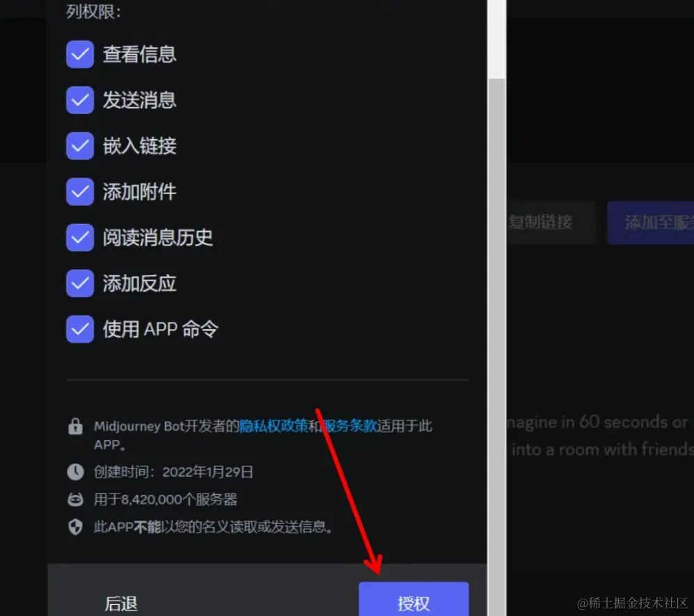Toggle the 嵌入链接 permission checkbox
This screenshot has width=694, height=616.
point(79,145)
